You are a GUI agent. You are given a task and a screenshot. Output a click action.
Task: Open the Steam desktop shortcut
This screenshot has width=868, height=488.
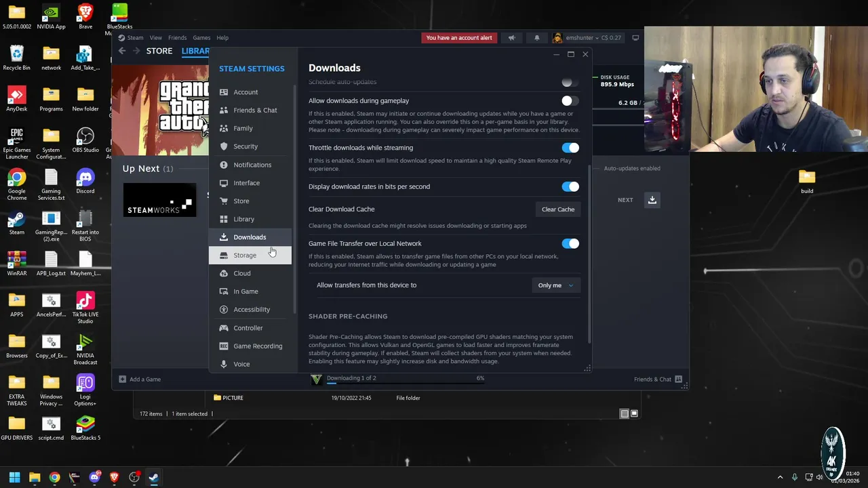[16, 224]
